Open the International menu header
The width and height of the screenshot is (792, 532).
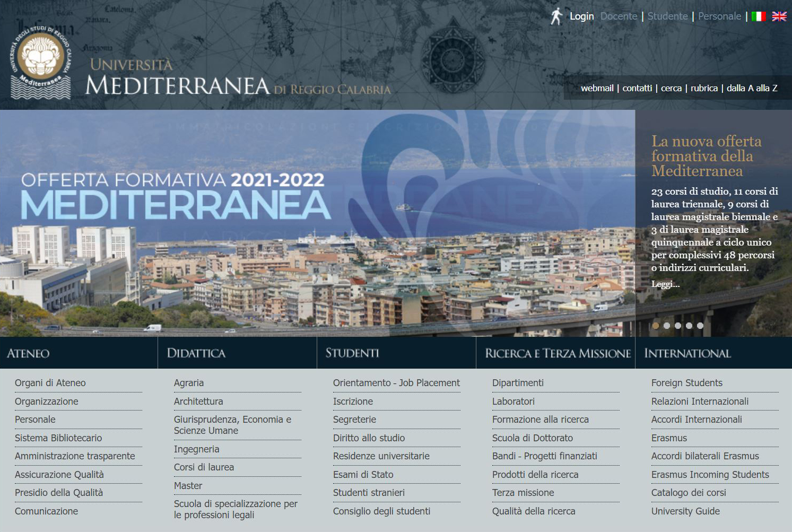687,353
